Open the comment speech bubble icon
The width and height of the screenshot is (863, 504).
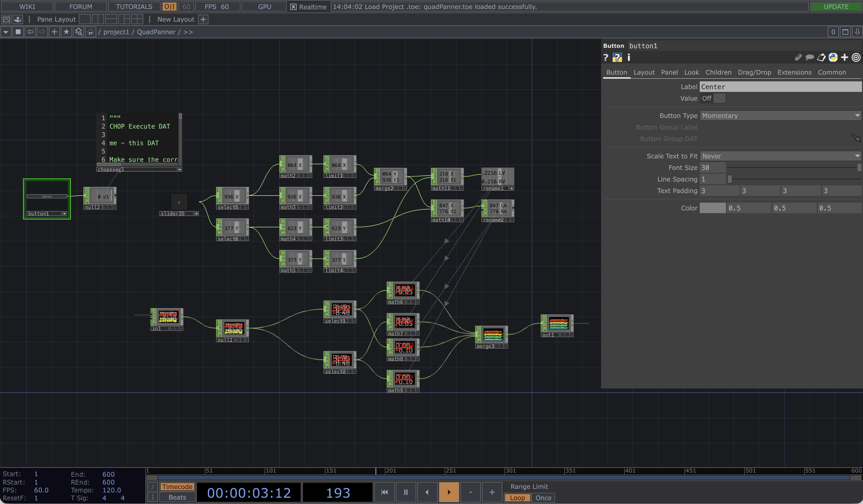pyautogui.click(x=810, y=58)
